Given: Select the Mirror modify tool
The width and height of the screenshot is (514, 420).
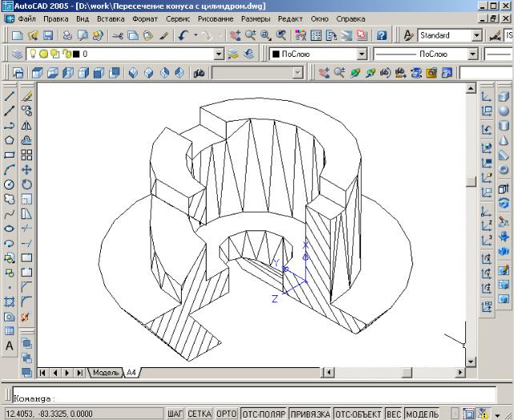Looking at the screenshot, I should pyautogui.click(x=26, y=126).
